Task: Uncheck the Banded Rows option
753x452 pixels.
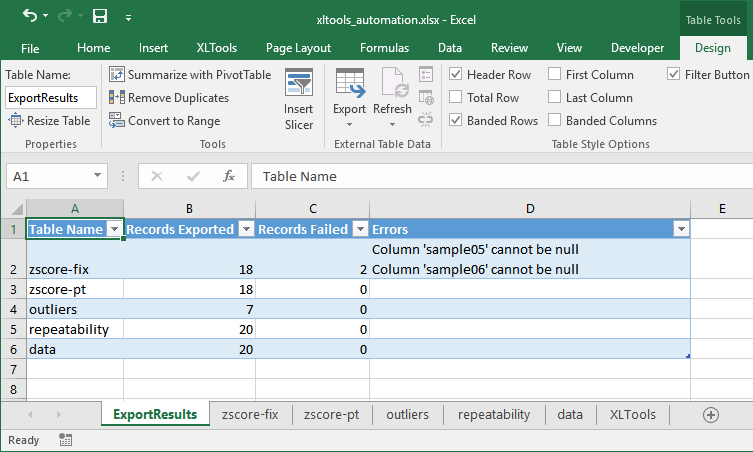Action: click(456, 121)
